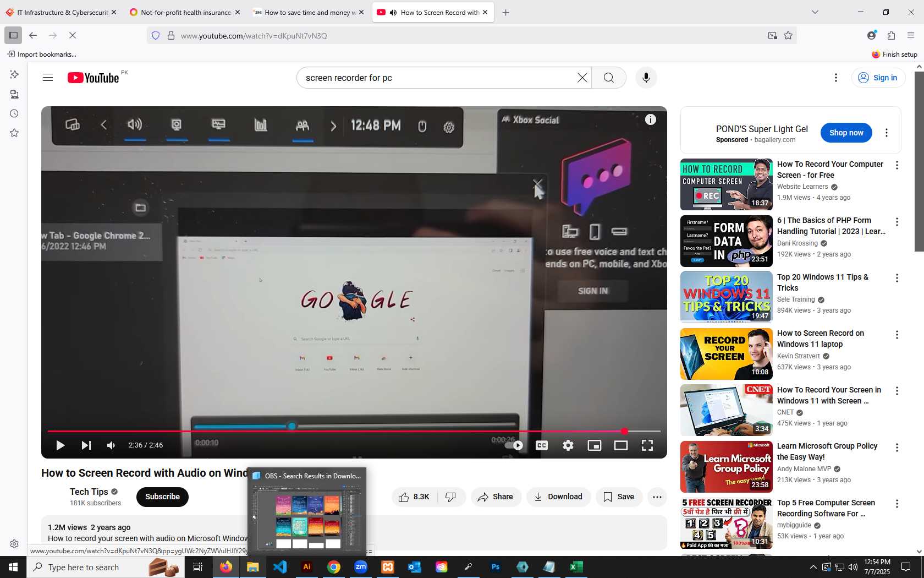924x578 pixels.
Task: Close the How to Screen Record tab
Action: [x=485, y=12]
